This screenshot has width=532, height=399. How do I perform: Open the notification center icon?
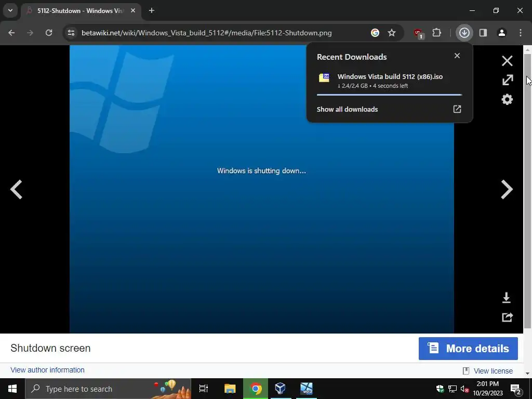(516, 389)
